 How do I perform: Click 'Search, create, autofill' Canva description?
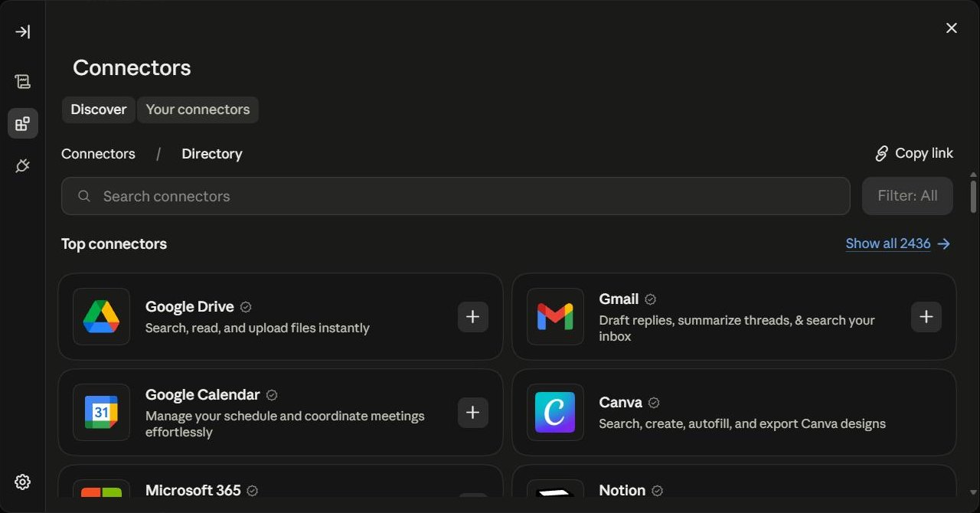tap(742, 423)
